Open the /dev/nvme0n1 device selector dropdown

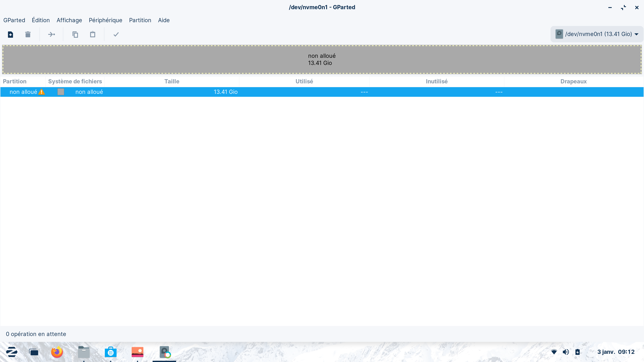tap(597, 34)
